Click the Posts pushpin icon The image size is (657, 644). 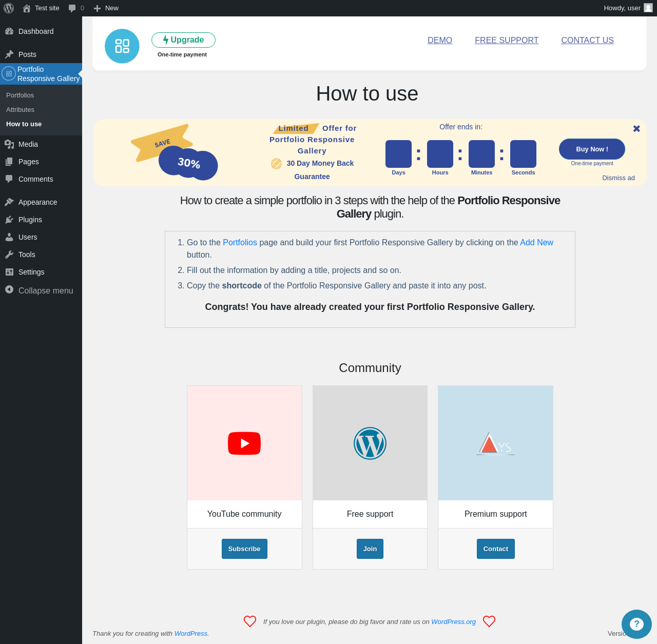click(x=9, y=54)
